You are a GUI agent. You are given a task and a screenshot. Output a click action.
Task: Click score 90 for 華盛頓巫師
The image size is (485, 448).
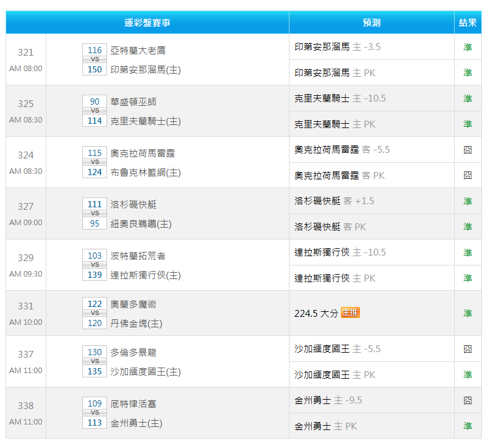pos(95,101)
